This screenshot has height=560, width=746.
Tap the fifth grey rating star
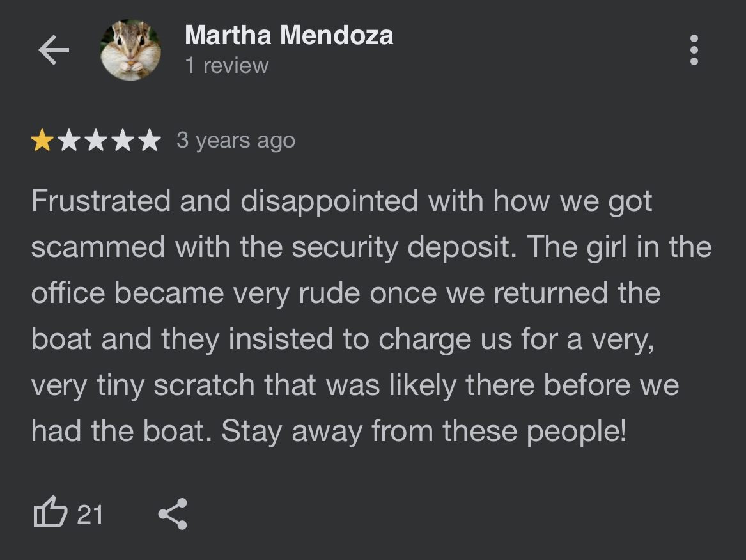[x=150, y=141]
